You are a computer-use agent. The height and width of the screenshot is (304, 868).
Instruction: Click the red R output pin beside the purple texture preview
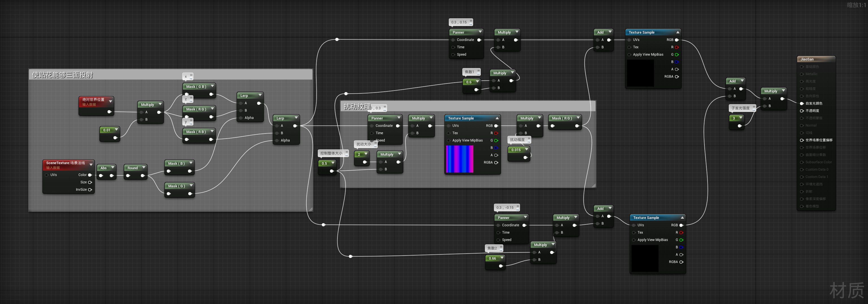pyautogui.click(x=496, y=133)
